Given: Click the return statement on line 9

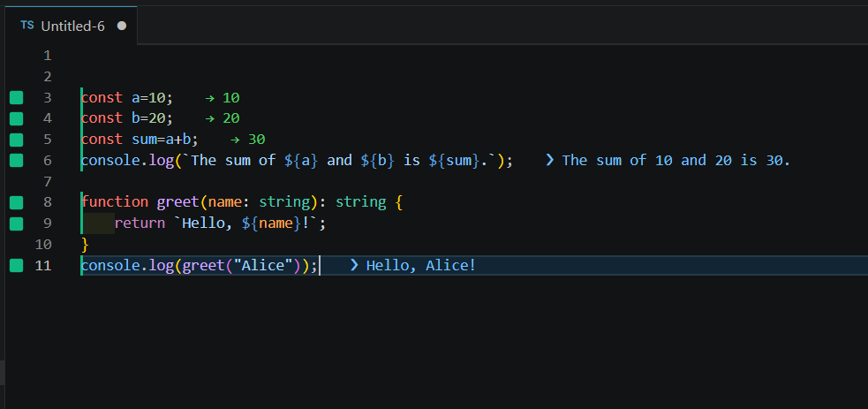Looking at the screenshot, I should [x=221, y=223].
